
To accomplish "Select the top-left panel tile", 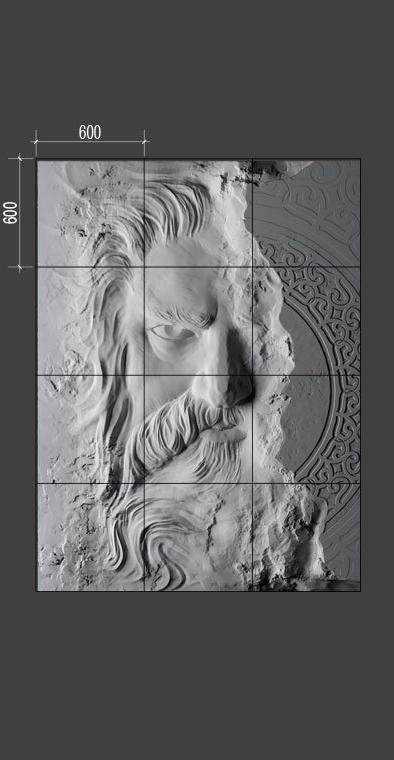I will [x=91, y=213].
